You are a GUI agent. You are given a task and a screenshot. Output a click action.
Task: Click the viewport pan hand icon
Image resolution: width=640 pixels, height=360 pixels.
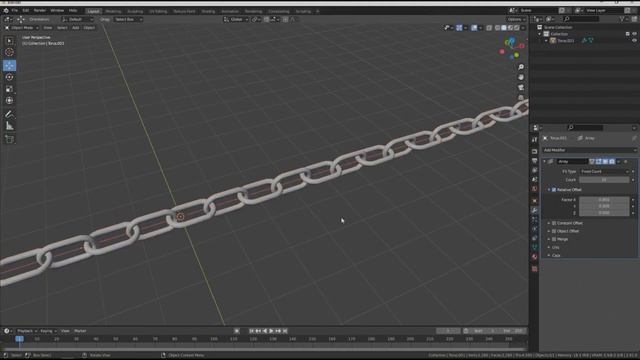(x=521, y=77)
